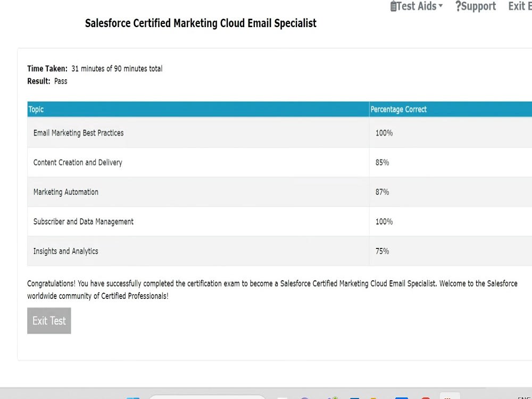Click the Percentage Correct column header
This screenshot has height=399, width=532.
click(451, 109)
